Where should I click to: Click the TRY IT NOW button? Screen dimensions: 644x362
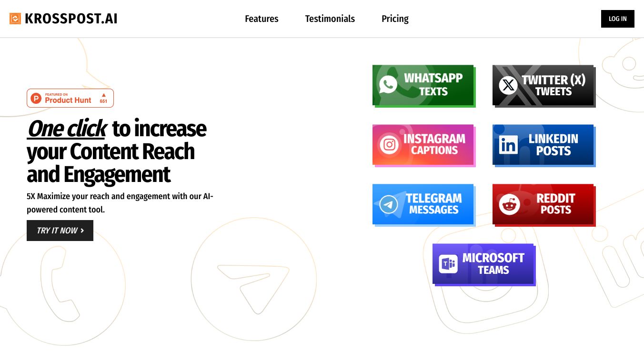60,231
